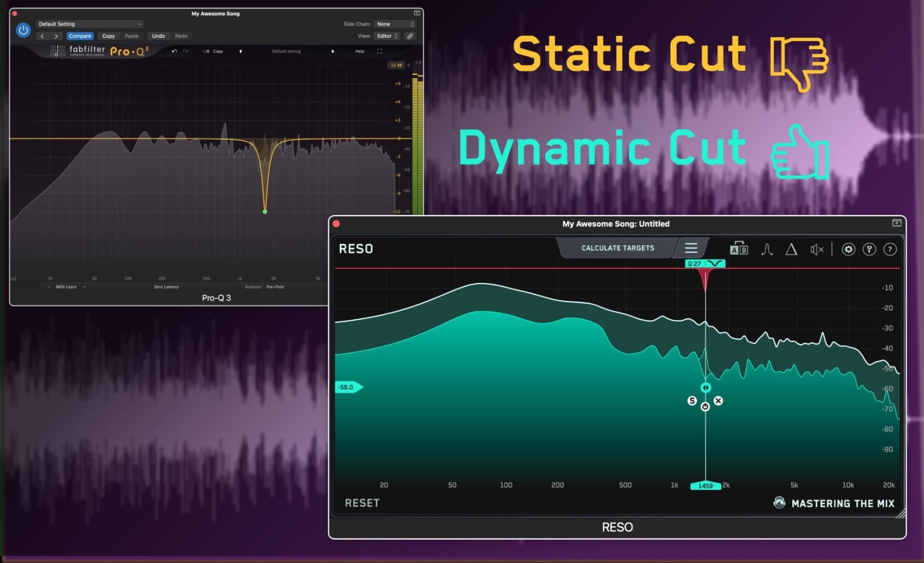
Task: Click the 1459 frequency label in RESO
Action: [705, 486]
